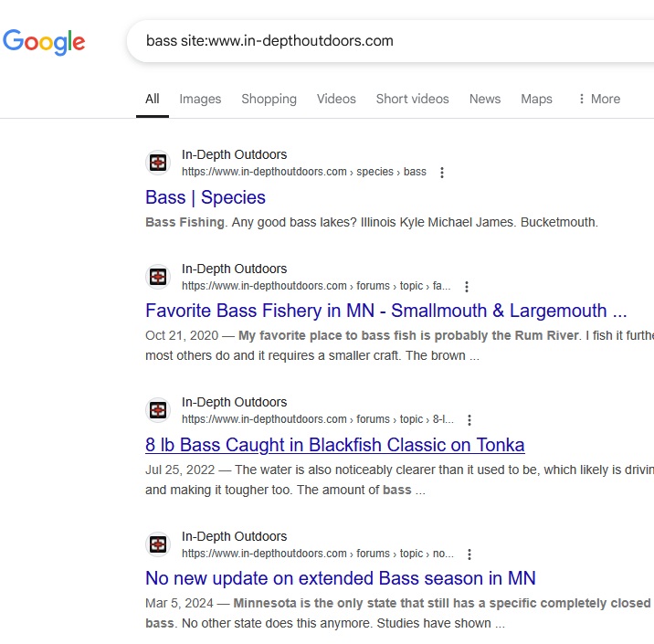The image size is (654, 644).
Task: Click In-Depth Outdoors name above No new update result
Action: (x=235, y=537)
